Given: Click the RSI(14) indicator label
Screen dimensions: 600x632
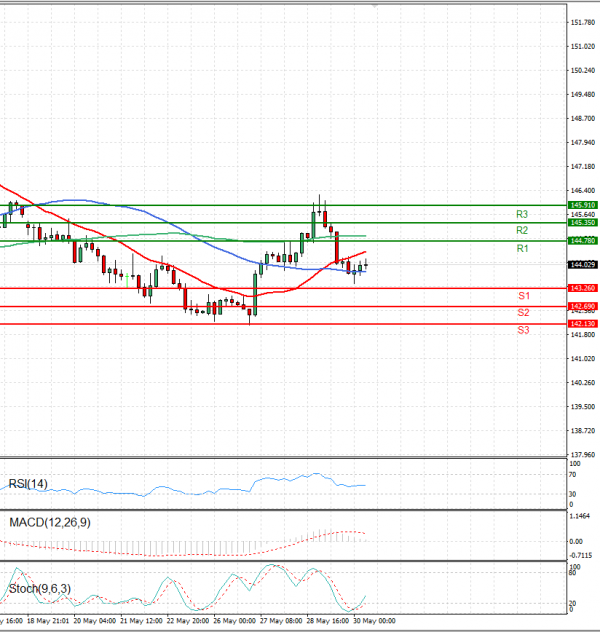Looking at the screenshot, I should coord(28,484).
